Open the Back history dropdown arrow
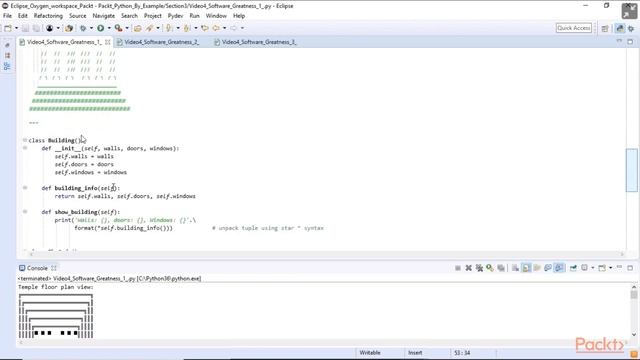This screenshot has width=640, height=360. pyautogui.click(x=224, y=28)
